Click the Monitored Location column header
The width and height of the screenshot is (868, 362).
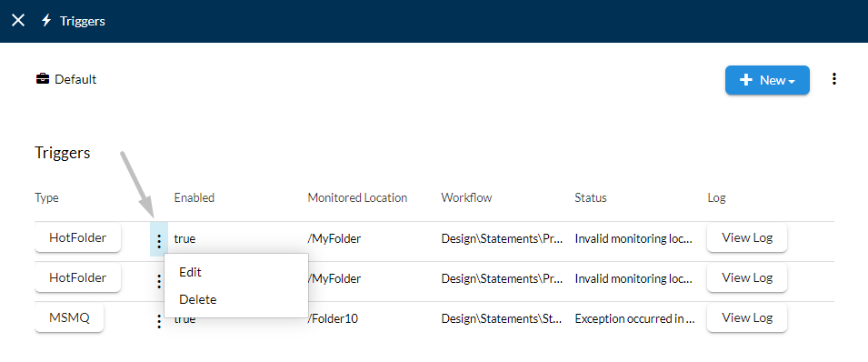click(357, 198)
